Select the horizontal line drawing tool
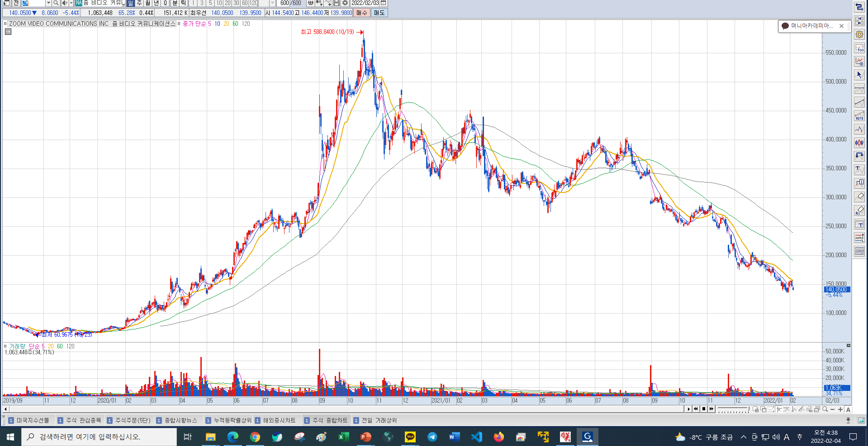 point(859,89)
